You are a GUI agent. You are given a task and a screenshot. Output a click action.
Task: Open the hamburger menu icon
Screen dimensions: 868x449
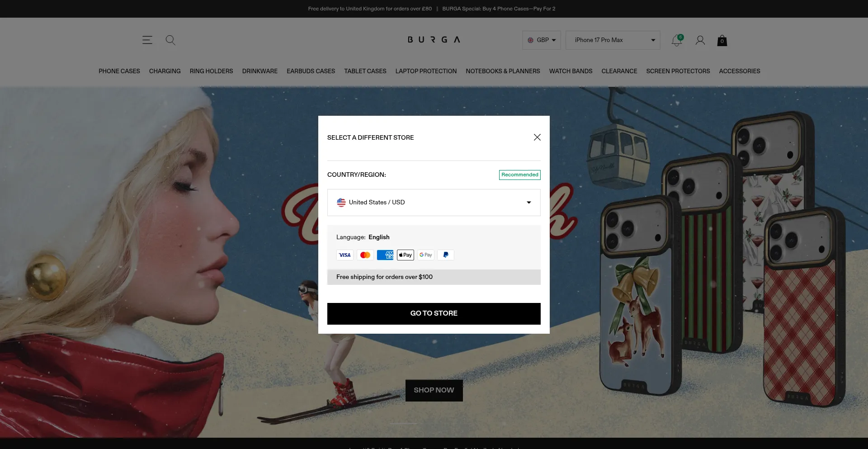pyautogui.click(x=147, y=40)
